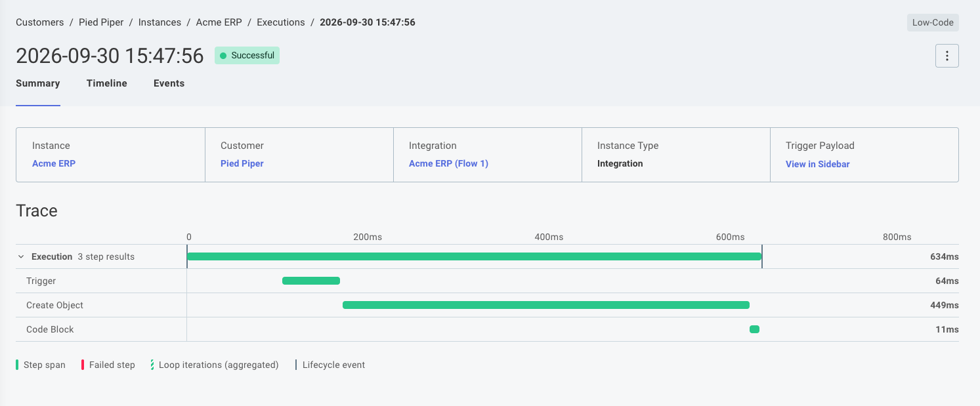Open the Acme ERP instance link

54,164
